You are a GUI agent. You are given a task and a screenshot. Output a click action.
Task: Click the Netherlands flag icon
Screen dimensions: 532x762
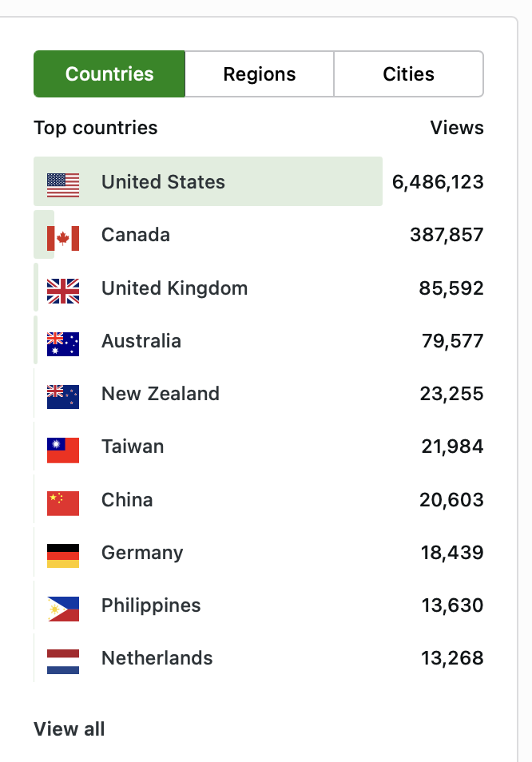63,661
